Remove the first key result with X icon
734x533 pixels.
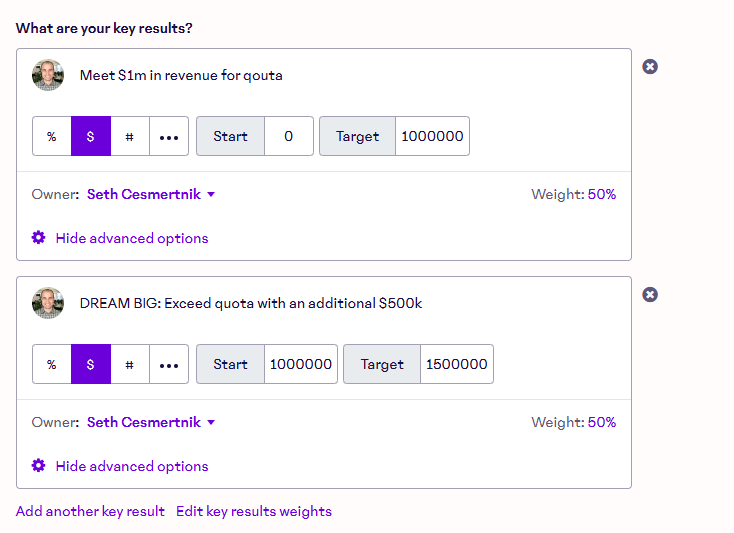click(x=650, y=67)
